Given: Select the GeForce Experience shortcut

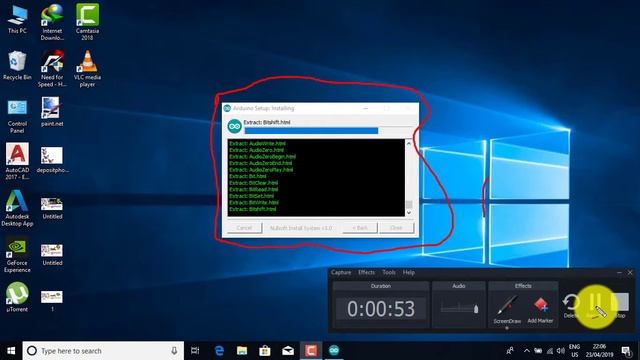Looking at the screenshot, I should [17, 255].
